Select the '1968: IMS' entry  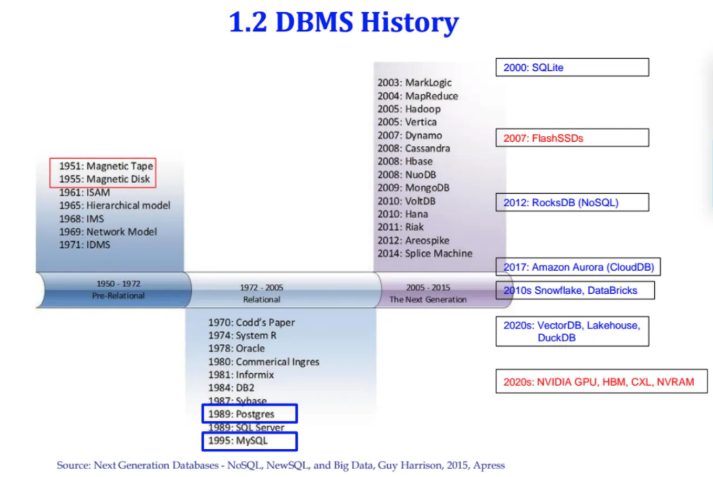tap(81, 219)
